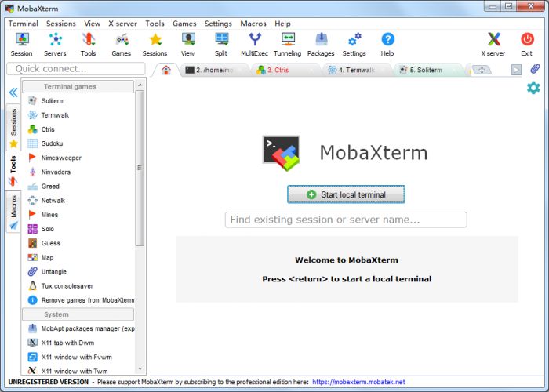Open the View toolbar icon
This screenshot has width=549, height=392.
point(188,45)
